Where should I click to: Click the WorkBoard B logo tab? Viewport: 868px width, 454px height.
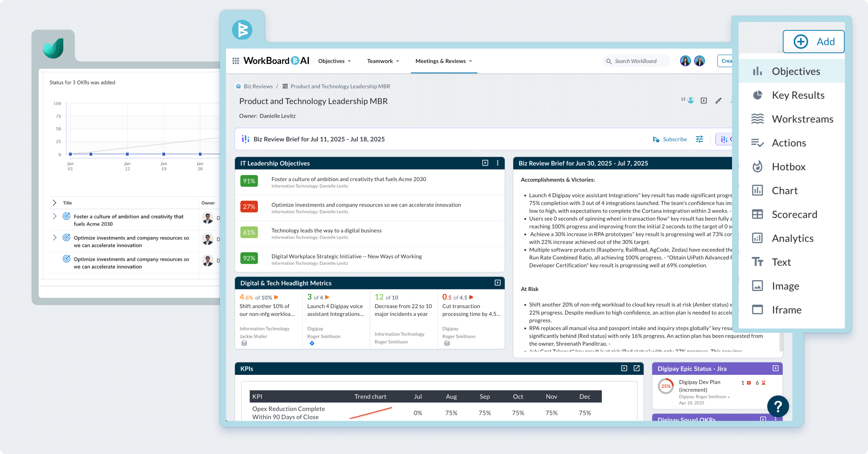coord(242,30)
